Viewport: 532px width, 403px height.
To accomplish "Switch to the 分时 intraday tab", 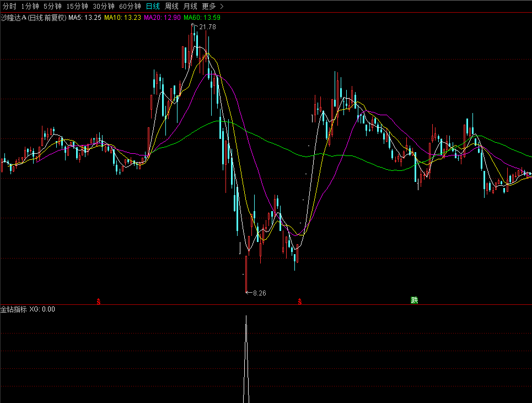I will (x=9, y=6).
